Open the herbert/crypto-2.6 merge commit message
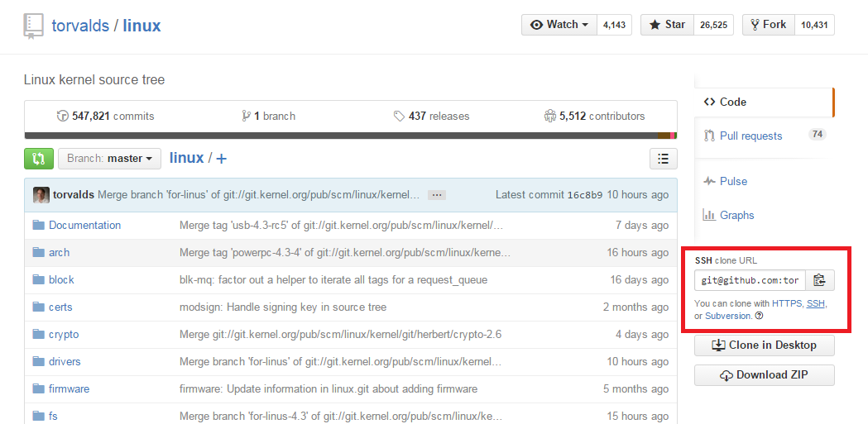 (340, 335)
